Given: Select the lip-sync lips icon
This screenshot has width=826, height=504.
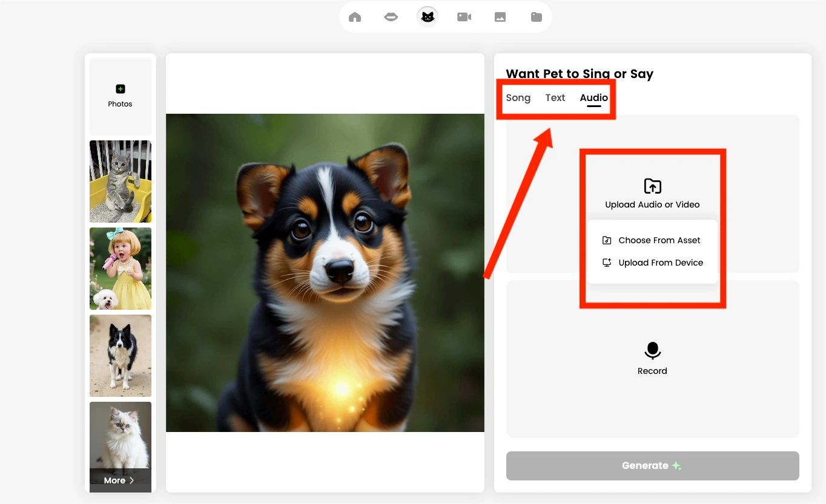Looking at the screenshot, I should (x=391, y=16).
